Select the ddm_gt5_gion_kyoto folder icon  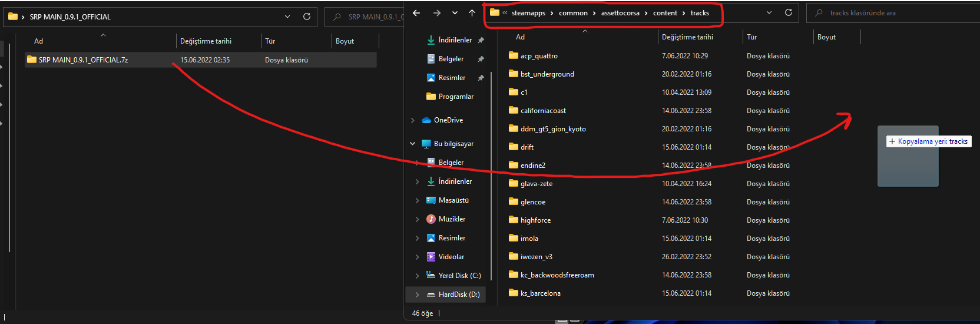tap(514, 128)
